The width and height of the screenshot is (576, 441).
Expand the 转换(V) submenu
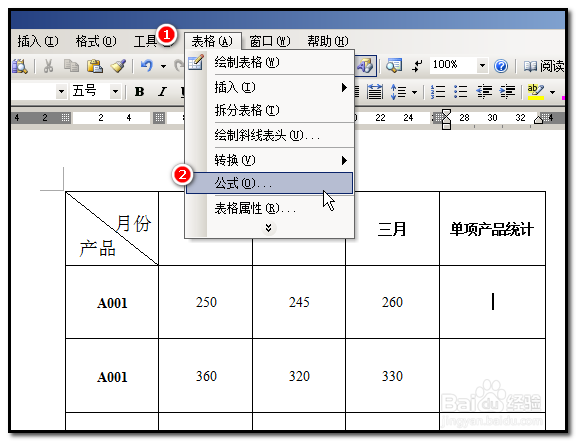[270, 160]
